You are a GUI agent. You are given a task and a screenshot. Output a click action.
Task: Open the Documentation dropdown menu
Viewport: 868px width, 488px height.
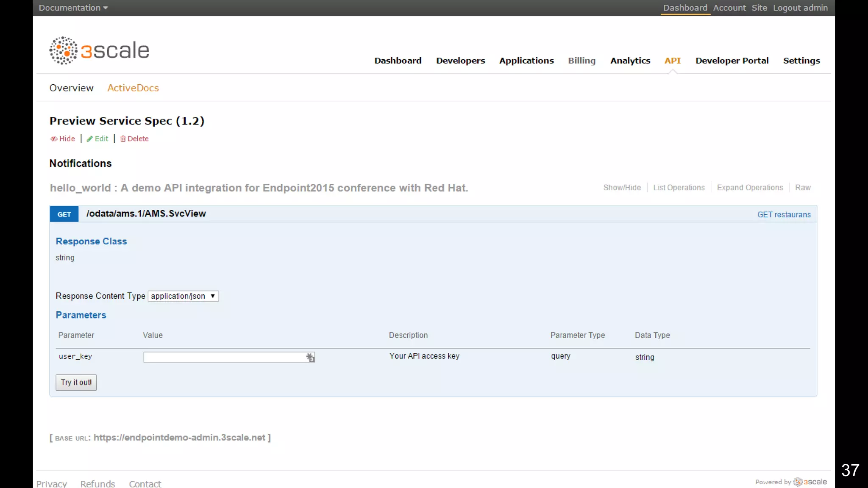coord(73,8)
